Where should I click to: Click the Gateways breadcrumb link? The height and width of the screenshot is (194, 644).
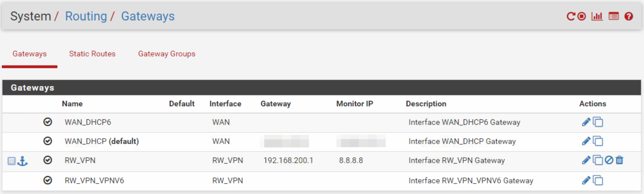coord(148,16)
